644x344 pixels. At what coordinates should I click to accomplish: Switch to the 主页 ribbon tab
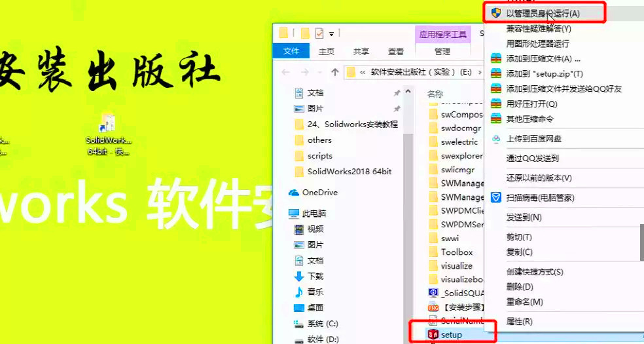[x=327, y=51]
